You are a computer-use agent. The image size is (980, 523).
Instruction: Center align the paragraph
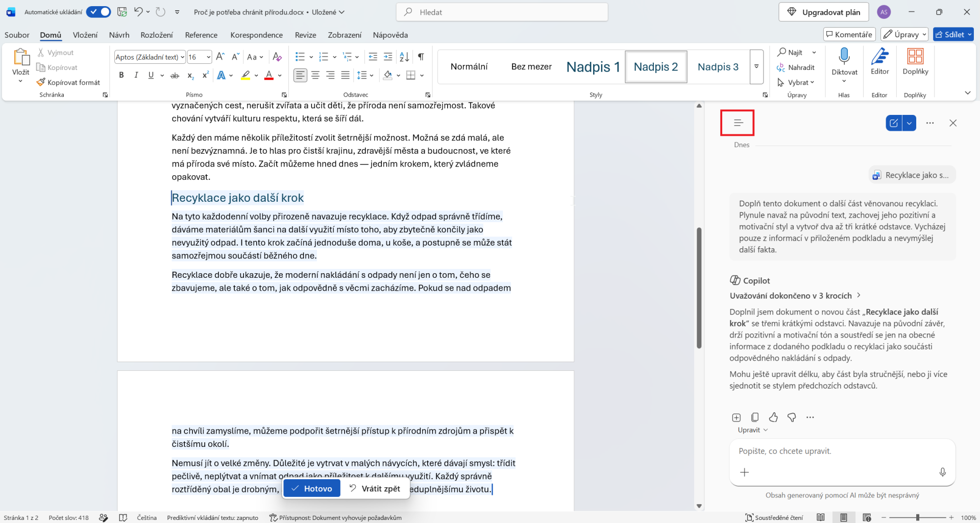coord(315,75)
